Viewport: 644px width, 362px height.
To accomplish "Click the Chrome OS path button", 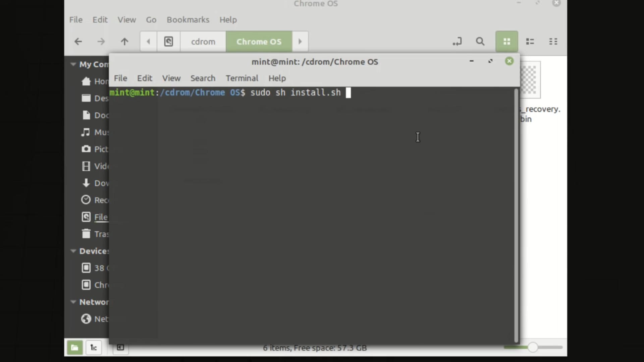I will tap(259, 42).
